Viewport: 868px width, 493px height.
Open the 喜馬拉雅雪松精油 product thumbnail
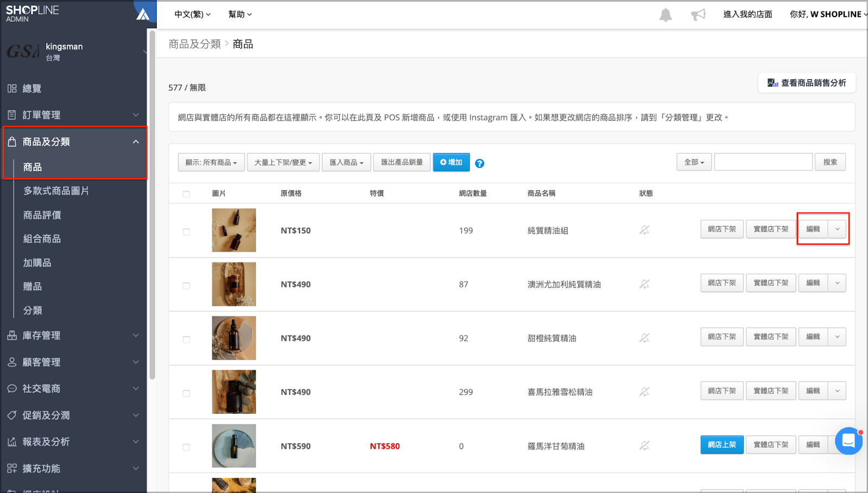234,392
